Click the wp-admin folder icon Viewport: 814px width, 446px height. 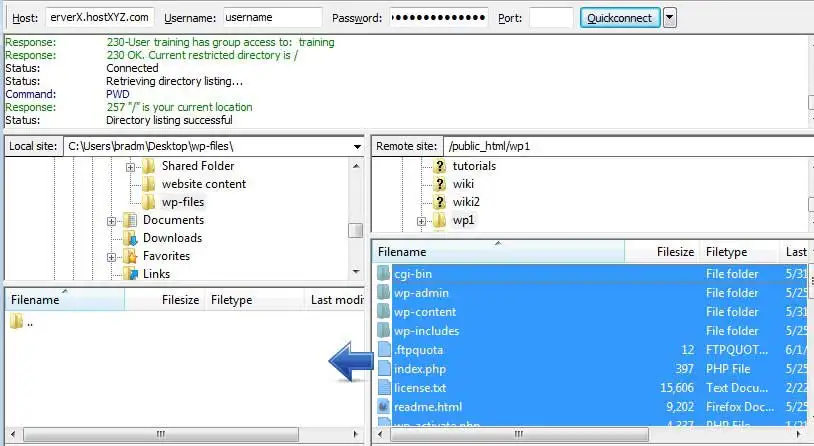click(x=384, y=293)
